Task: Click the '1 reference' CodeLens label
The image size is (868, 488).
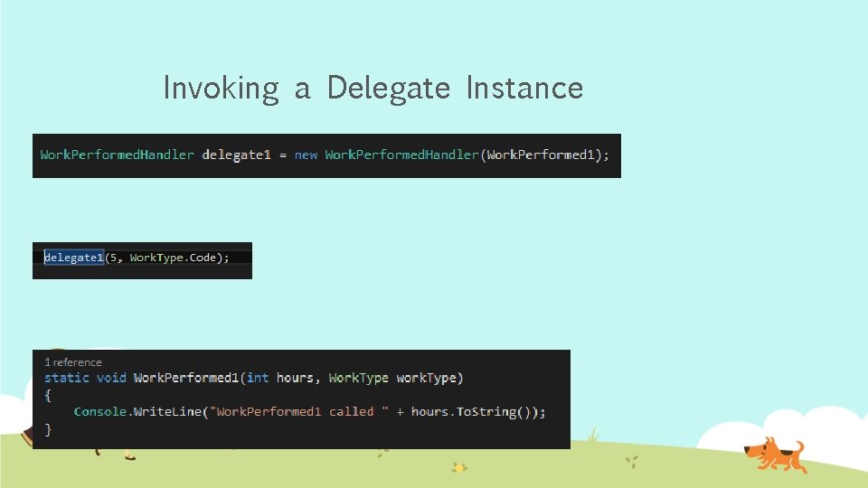Action: coord(73,362)
